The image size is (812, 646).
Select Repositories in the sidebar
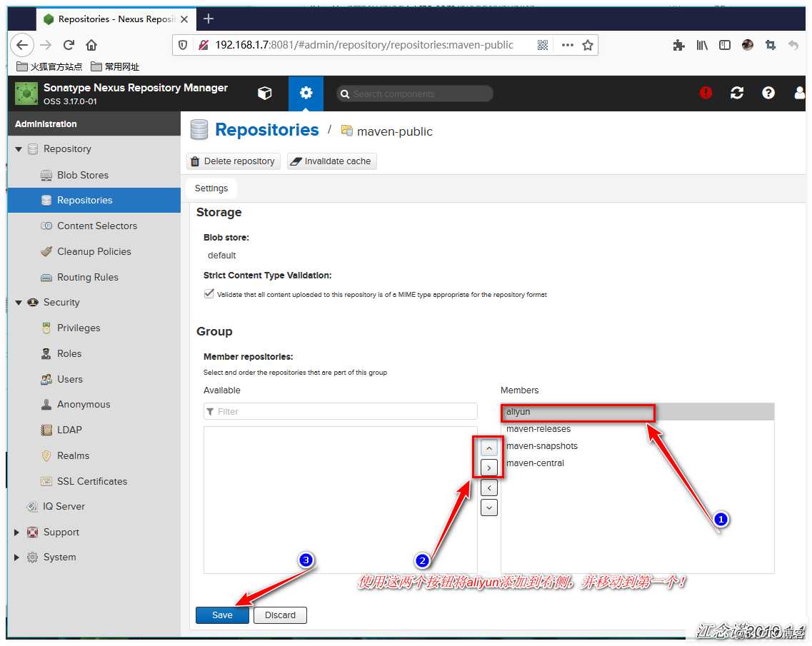(x=94, y=201)
